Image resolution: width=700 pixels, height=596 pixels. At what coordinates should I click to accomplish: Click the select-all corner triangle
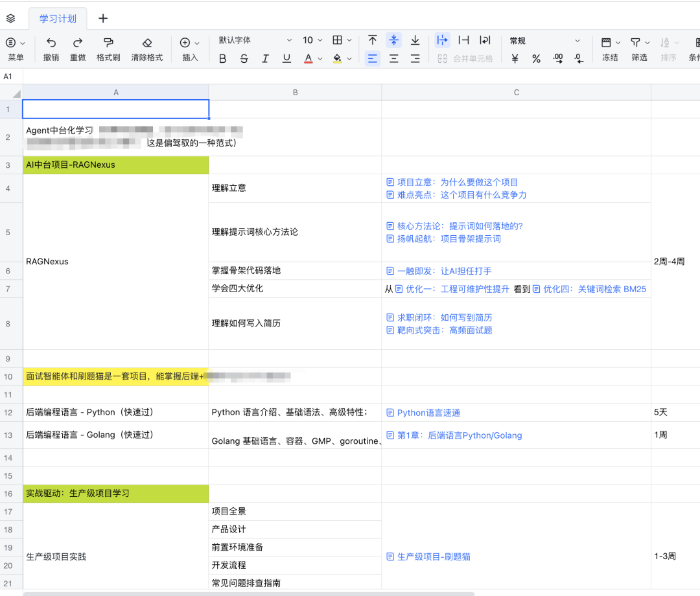16,94
